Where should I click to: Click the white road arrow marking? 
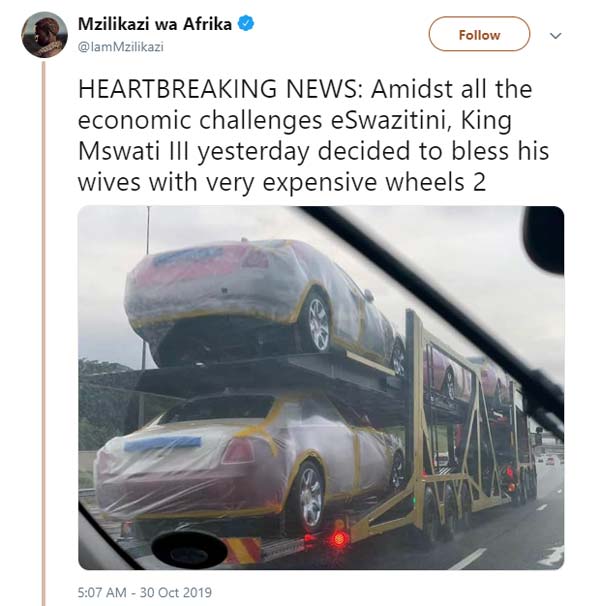550,555
